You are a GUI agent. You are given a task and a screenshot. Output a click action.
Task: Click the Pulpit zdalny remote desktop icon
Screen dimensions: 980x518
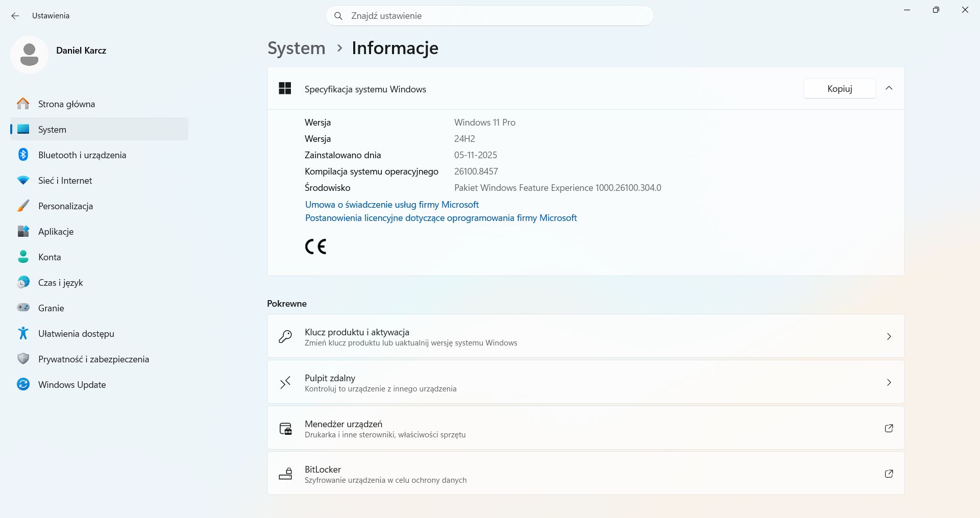tap(285, 382)
